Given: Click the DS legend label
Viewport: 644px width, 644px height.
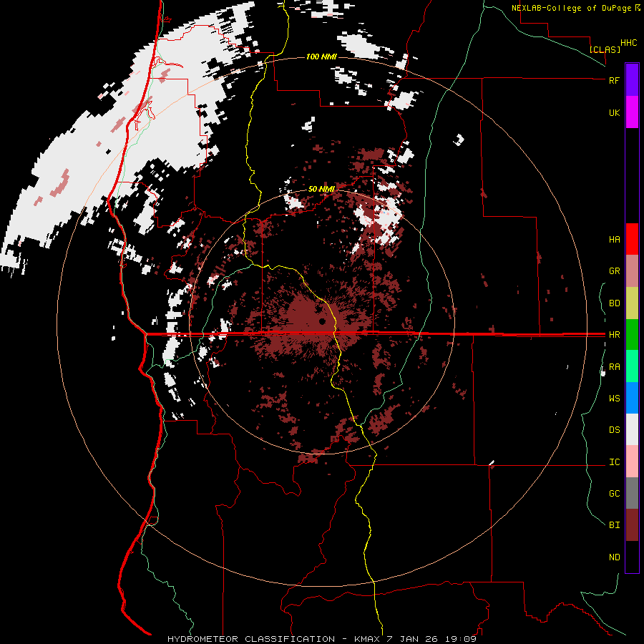Looking at the screenshot, I should tap(614, 430).
